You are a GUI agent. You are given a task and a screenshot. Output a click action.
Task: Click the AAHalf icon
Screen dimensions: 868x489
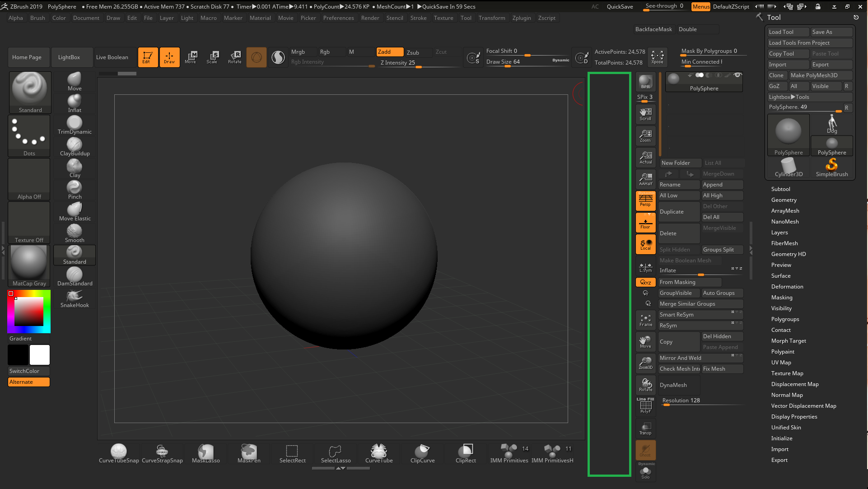645,179
